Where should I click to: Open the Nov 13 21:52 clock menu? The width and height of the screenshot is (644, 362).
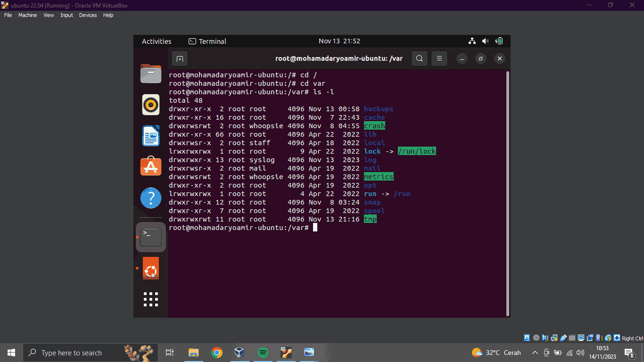tap(339, 41)
